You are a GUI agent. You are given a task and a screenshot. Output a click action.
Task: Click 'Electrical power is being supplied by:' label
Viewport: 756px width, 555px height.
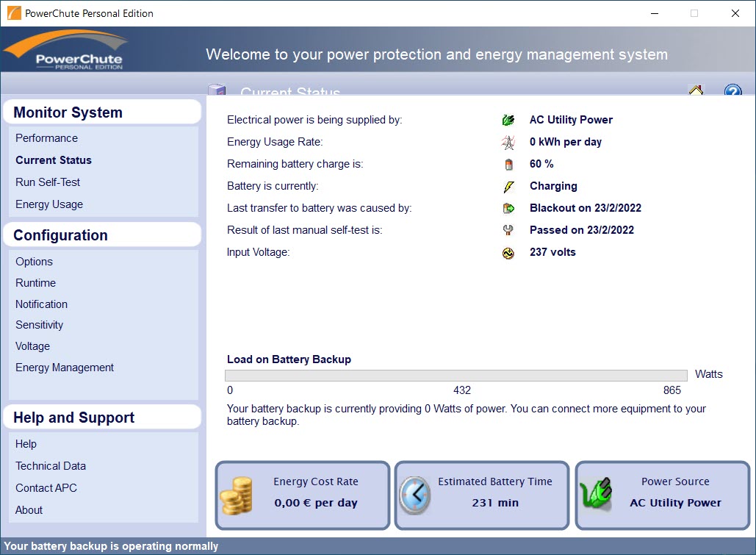[x=314, y=120]
